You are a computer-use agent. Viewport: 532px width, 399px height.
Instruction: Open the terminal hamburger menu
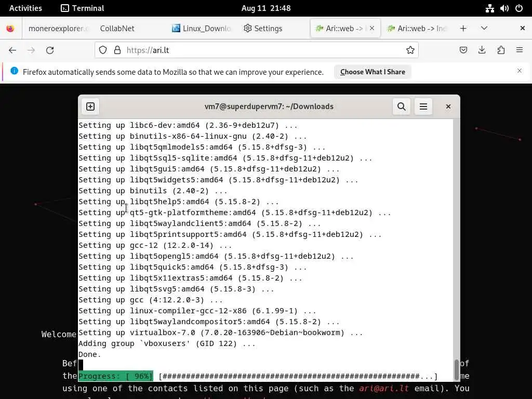tap(423, 107)
